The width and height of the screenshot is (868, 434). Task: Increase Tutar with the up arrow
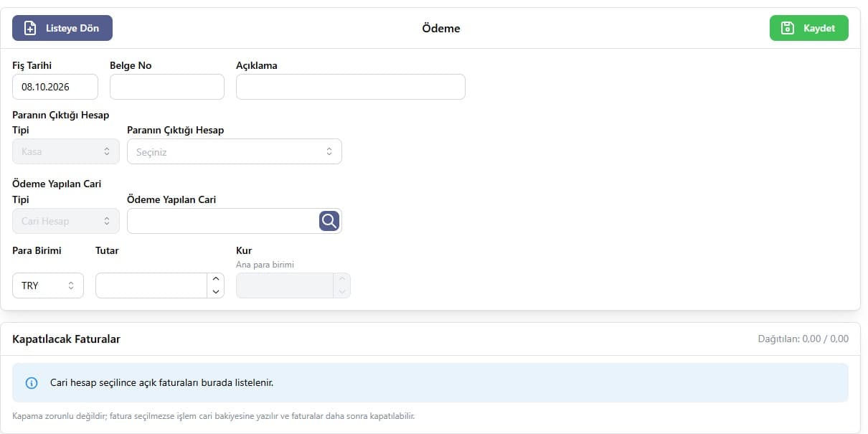tap(216, 279)
